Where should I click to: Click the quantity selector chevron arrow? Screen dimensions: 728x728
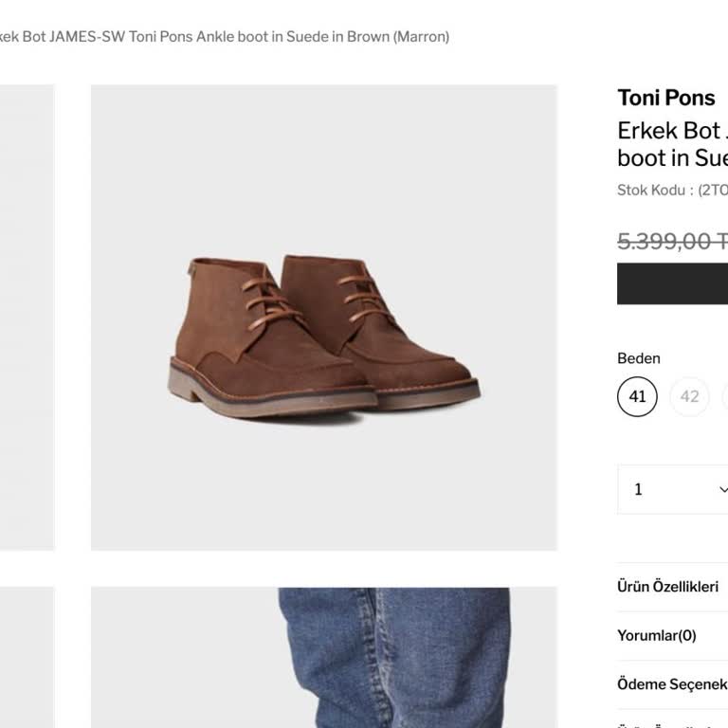point(722,489)
